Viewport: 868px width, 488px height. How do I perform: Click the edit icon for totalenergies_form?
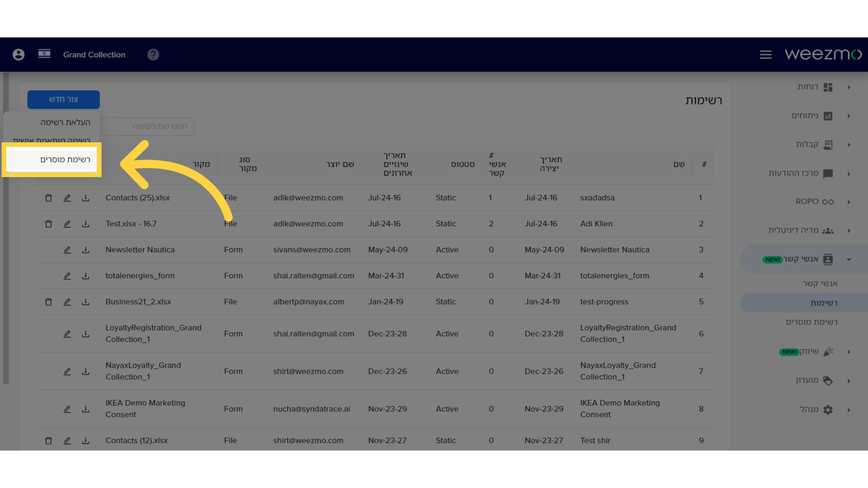(x=67, y=275)
